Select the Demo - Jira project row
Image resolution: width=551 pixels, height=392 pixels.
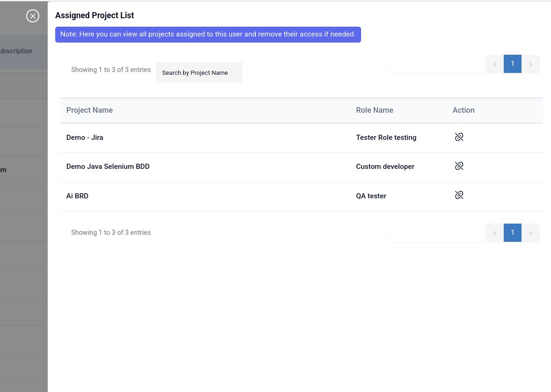tap(85, 138)
